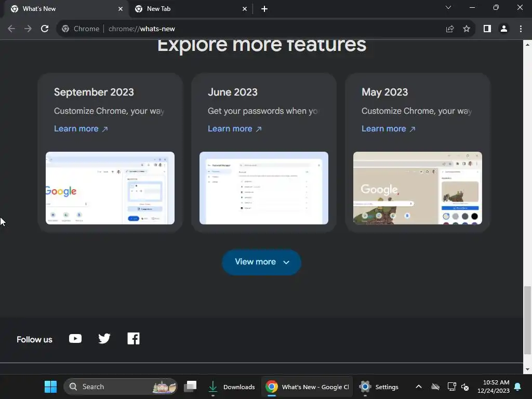Viewport: 532px width, 399px height.
Task: Open Settings from the taskbar
Action: [x=379, y=387]
